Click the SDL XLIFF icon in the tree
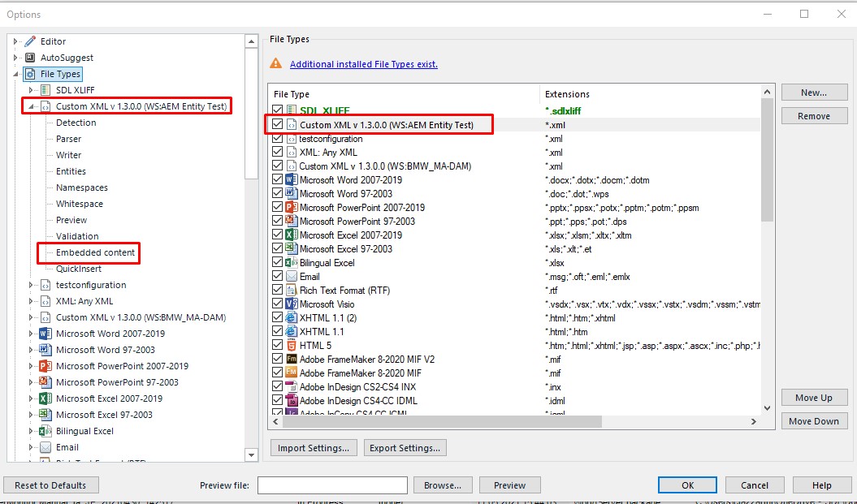 pos(45,90)
